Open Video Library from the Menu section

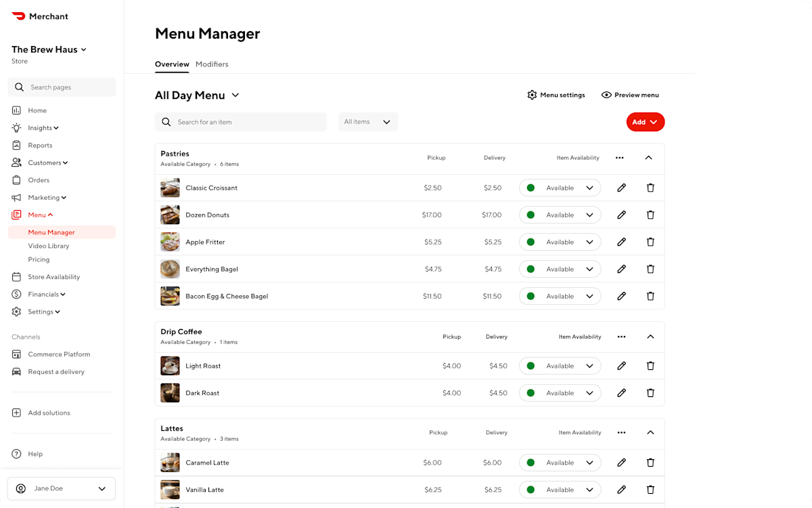pyautogui.click(x=50, y=246)
